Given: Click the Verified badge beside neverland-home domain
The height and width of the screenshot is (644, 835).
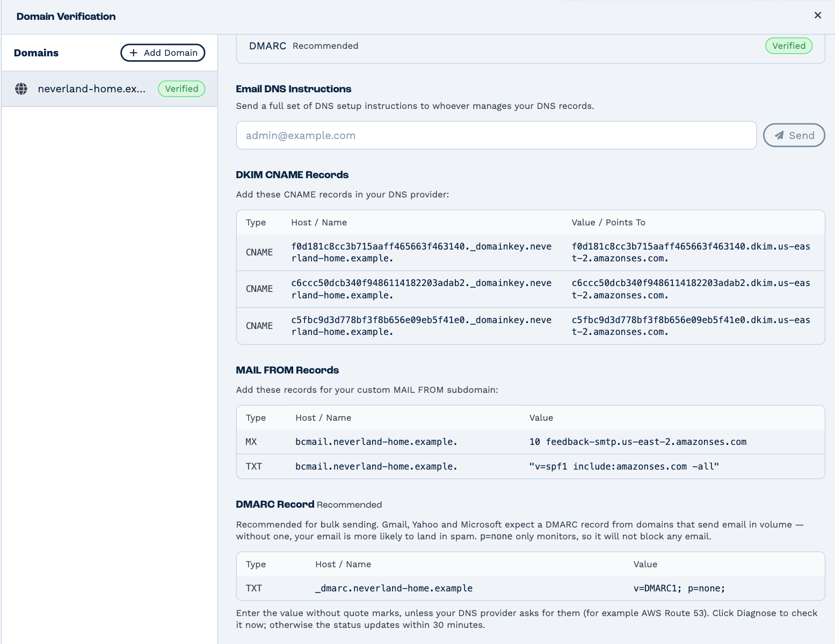Looking at the screenshot, I should click(x=181, y=89).
